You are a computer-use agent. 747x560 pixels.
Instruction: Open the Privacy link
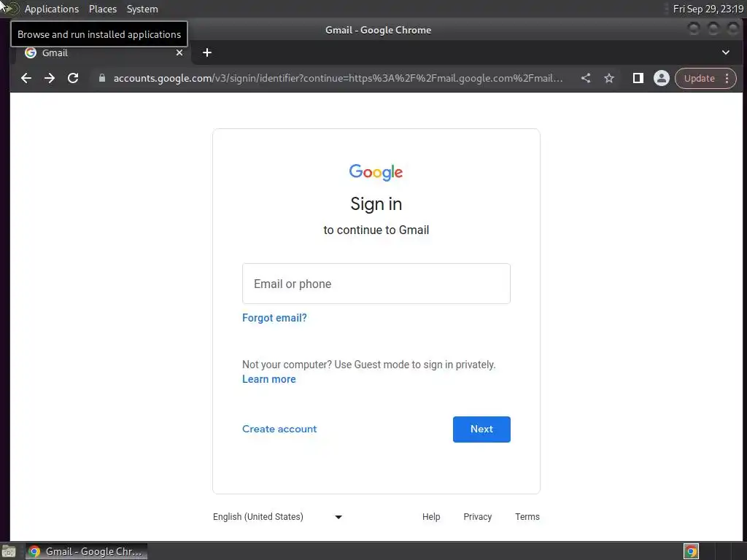tap(477, 517)
